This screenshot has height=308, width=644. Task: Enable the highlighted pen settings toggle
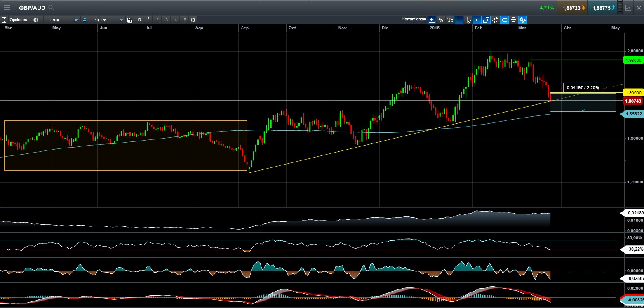[x=522, y=20]
